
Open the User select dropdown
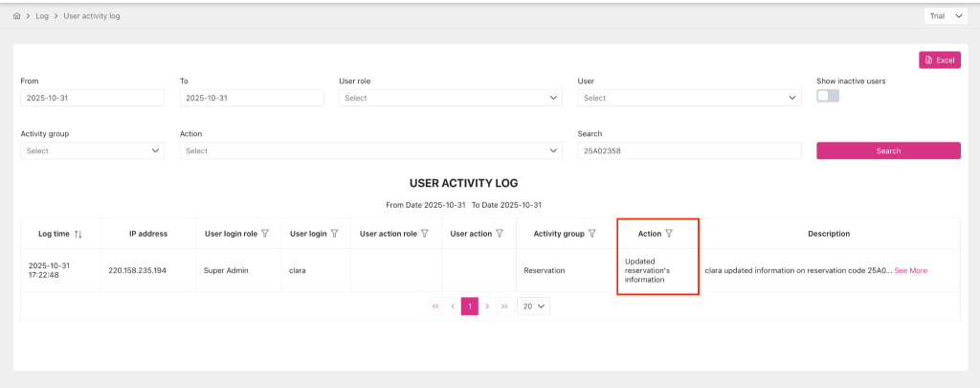pos(689,98)
